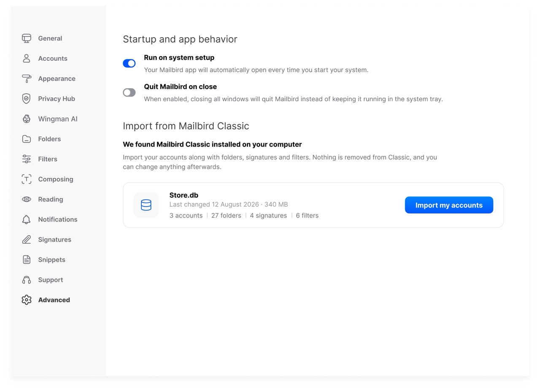Go to Accounts settings
The width and height of the screenshot is (540, 392).
click(53, 59)
